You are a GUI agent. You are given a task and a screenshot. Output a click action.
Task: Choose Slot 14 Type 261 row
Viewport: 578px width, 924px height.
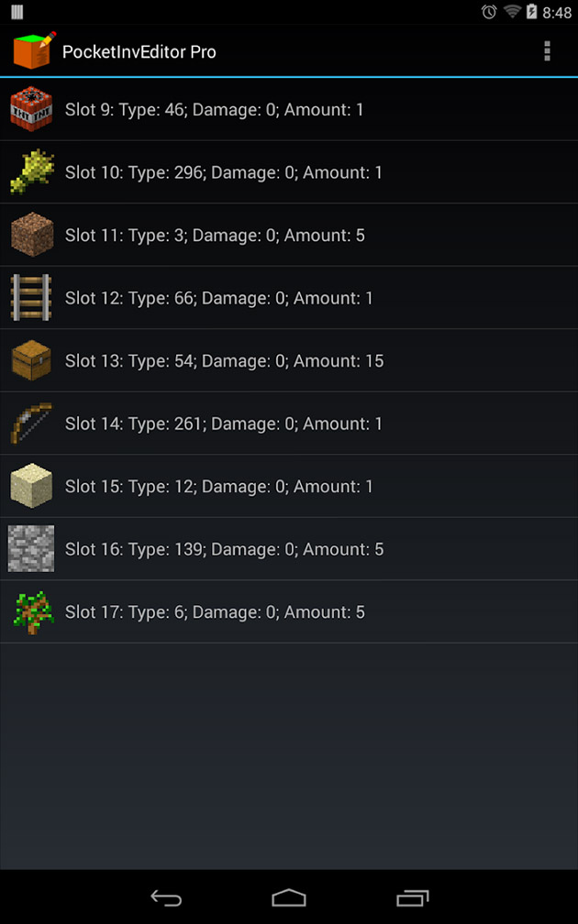pos(224,423)
